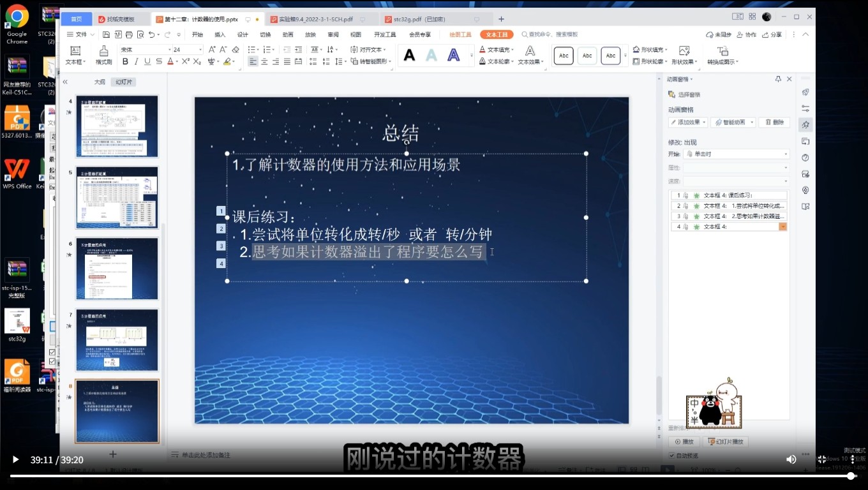This screenshot has height=490, width=868.
Task: Expand the orange dropdown on animation item 4
Action: [783, 226]
